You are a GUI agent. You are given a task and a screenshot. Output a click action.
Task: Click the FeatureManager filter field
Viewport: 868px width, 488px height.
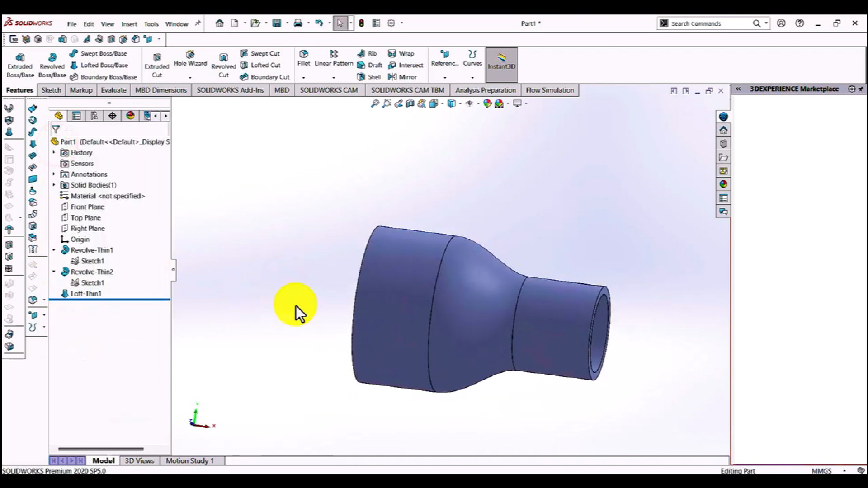tap(110, 129)
